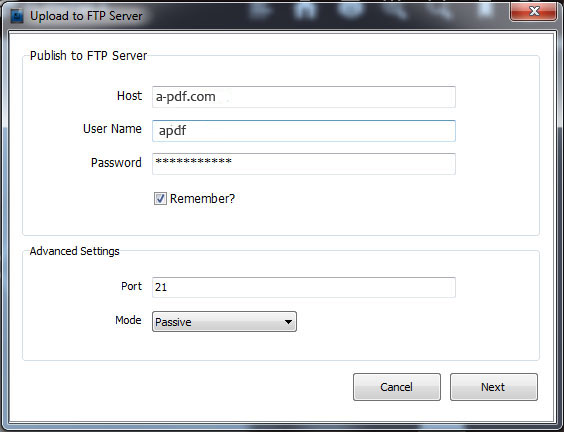
Task: Focus the Host field containing a-pdf.com
Action: (304, 97)
